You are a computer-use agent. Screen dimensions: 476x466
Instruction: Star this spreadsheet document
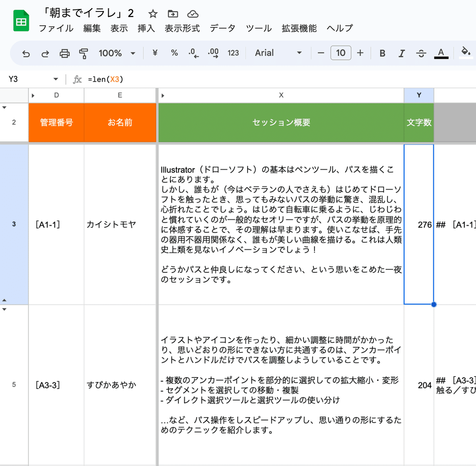point(153,14)
